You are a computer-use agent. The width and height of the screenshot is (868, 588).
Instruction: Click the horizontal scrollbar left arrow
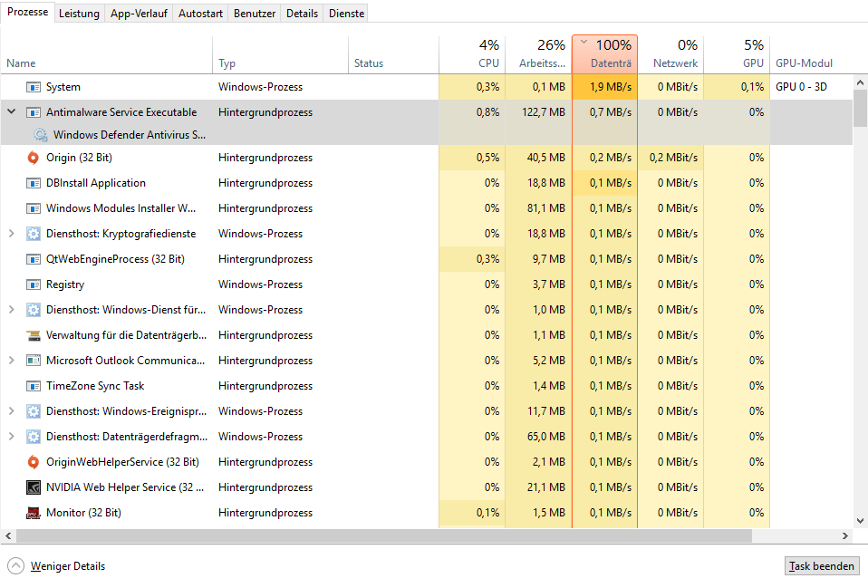coord(8,535)
